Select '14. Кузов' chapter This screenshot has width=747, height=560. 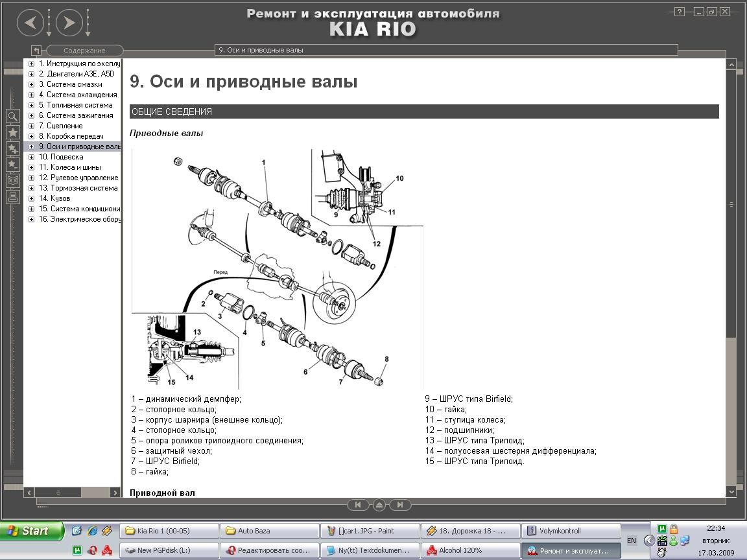[54, 198]
